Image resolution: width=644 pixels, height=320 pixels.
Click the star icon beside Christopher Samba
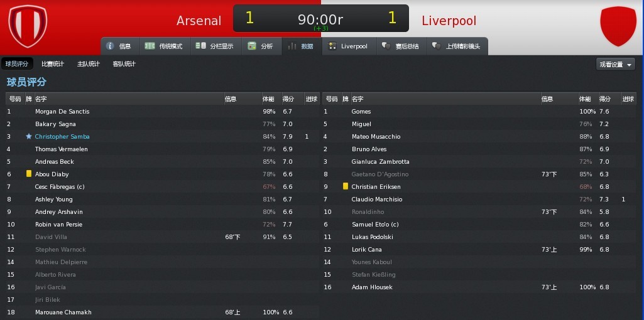[29, 136]
